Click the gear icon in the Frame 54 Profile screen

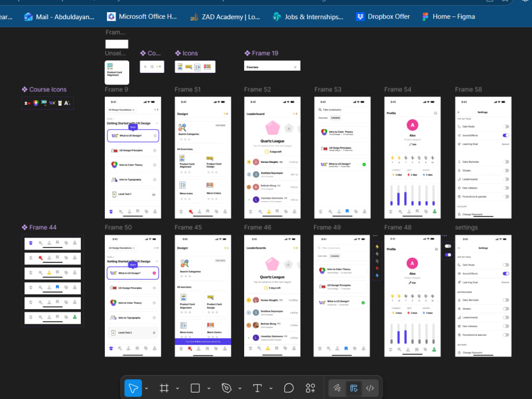[435, 113]
